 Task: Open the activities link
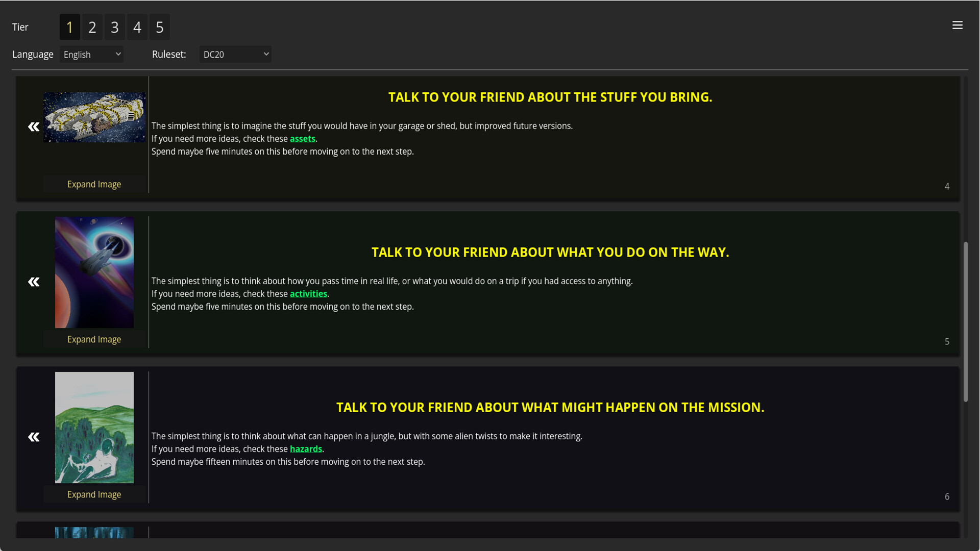(308, 294)
